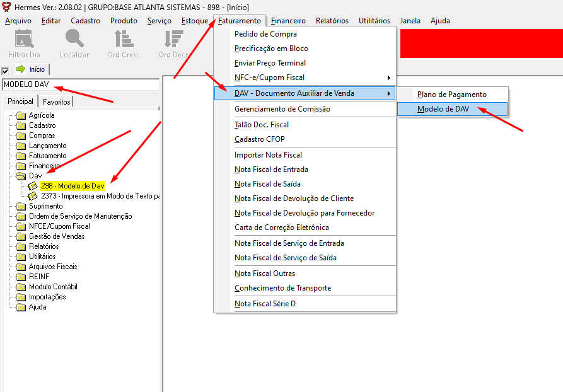
Task: Open the Utilitários menu in menu bar
Action: click(374, 21)
